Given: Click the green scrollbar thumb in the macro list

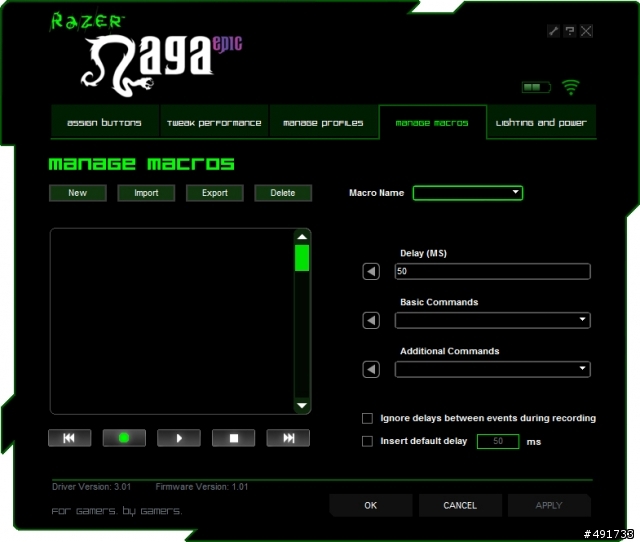Looking at the screenshot, I should (302, 258).
